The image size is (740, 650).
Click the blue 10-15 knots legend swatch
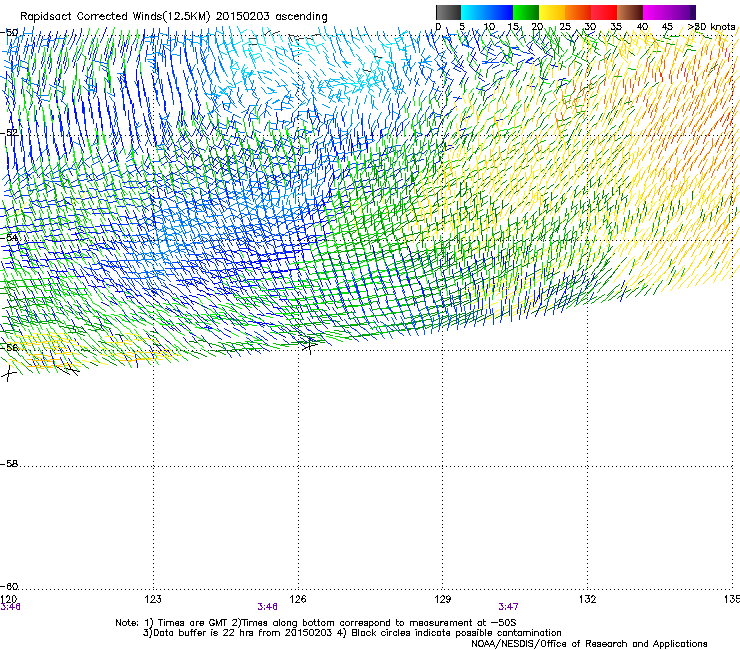click(500, 12)
